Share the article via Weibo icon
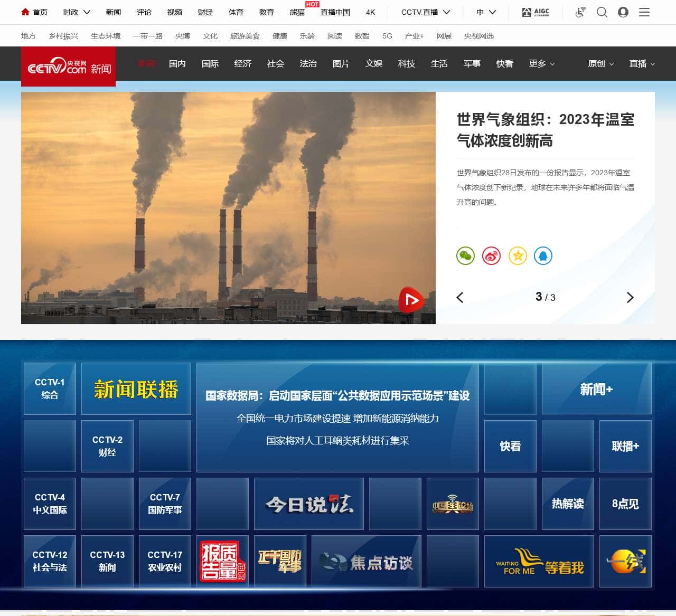676x616 pixels. pos(491,256)
